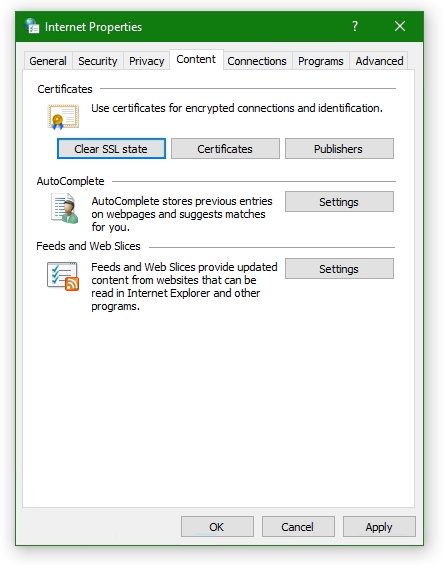Click the 'Internet Properties' window title
Viewport: 444px width, 565px height.
[x=93, y=27]
